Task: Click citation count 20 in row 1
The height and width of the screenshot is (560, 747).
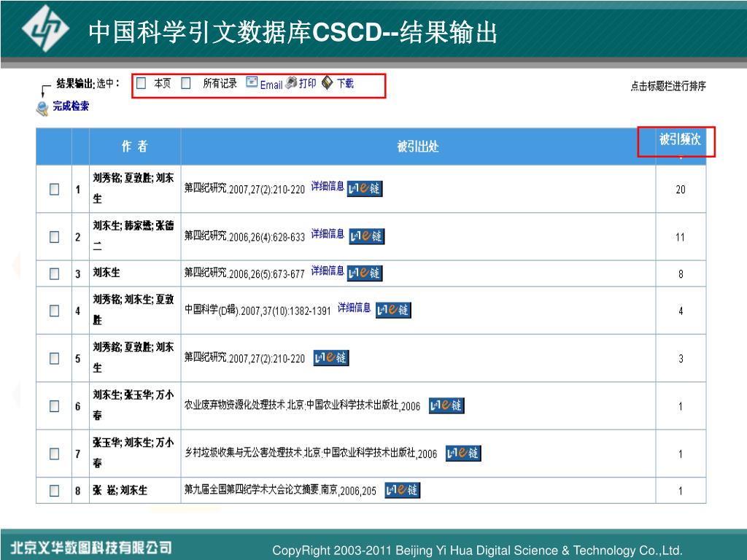Action: click(x=680, y=190)
